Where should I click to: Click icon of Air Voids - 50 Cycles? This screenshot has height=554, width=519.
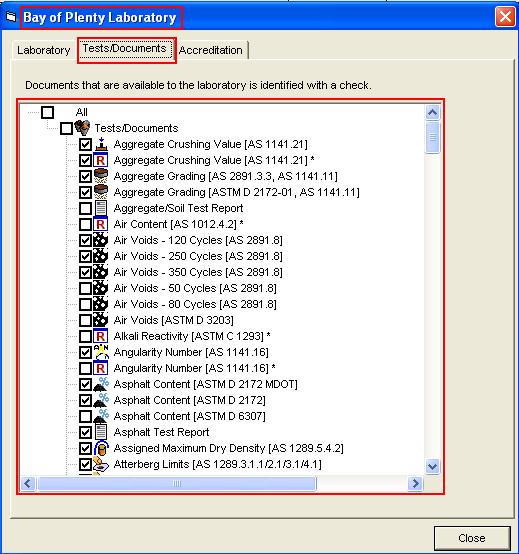pos(101,288)
